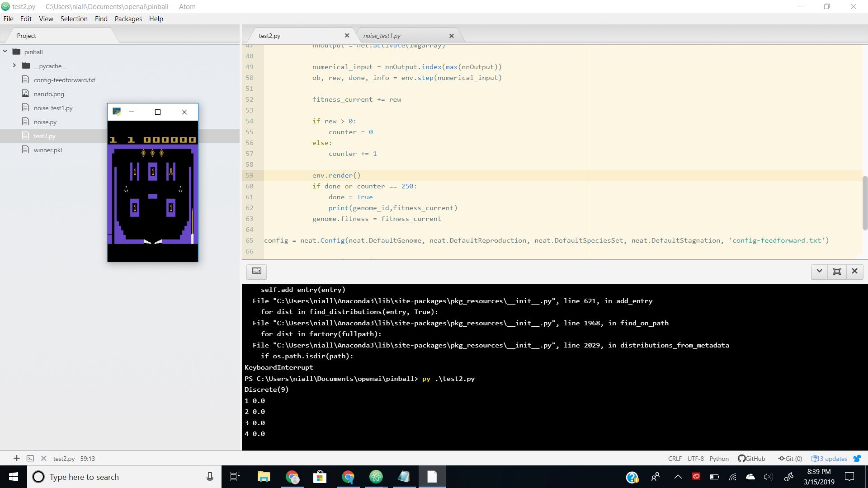Click the expand terminal panel icon

coord(837,271)
